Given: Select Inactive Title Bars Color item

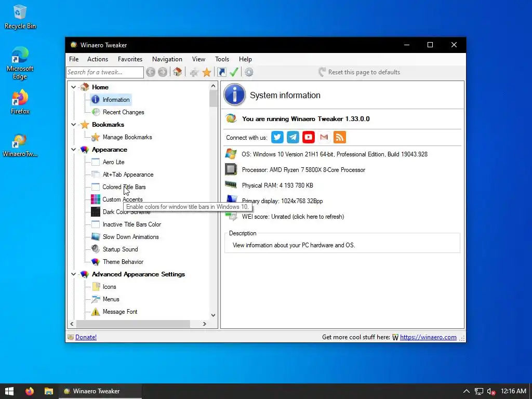Looking at the screenshot, I should coord(131,224).
